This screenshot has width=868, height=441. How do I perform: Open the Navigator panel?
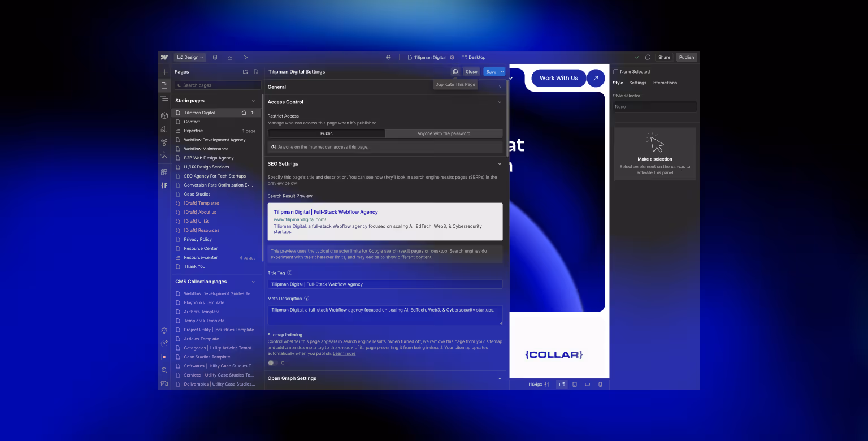(x=164, y=100)
